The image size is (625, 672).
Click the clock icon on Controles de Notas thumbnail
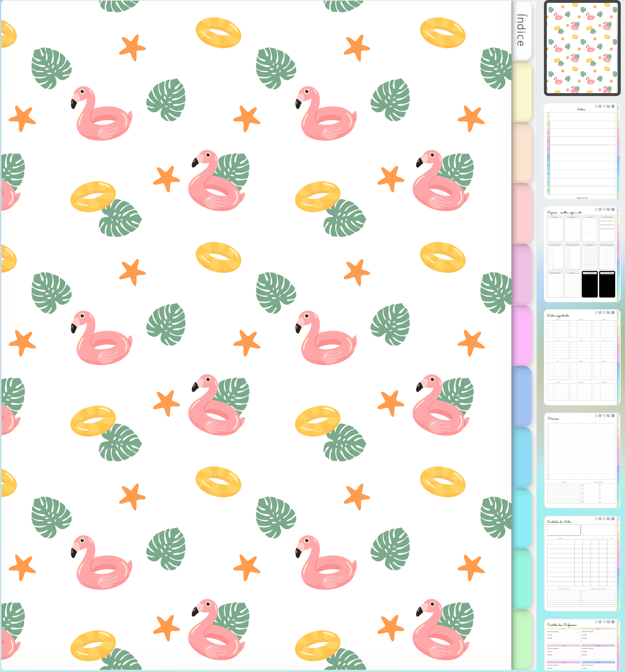pos(596,519)
